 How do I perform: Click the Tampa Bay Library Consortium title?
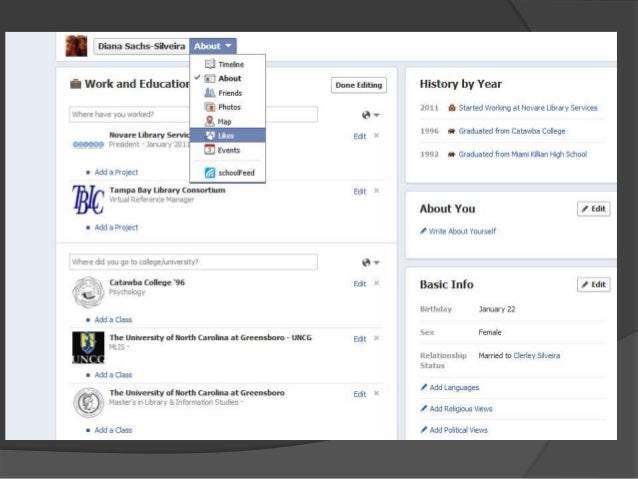point(167,190)
